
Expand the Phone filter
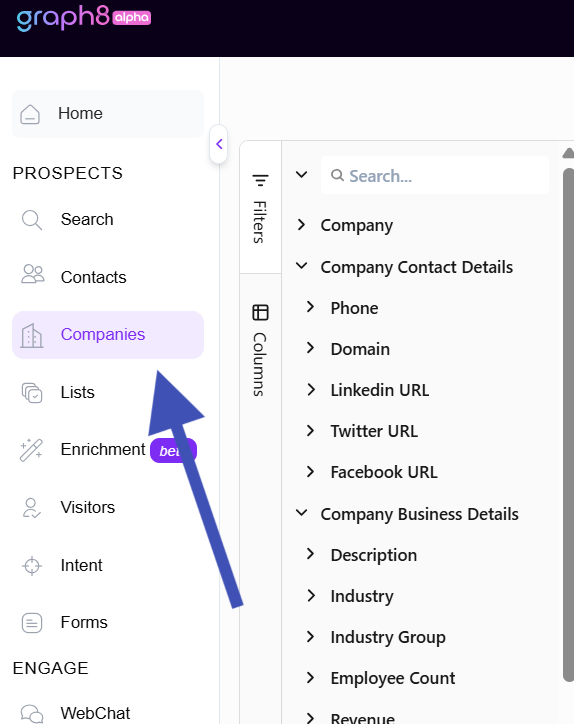tap(310, 307)
